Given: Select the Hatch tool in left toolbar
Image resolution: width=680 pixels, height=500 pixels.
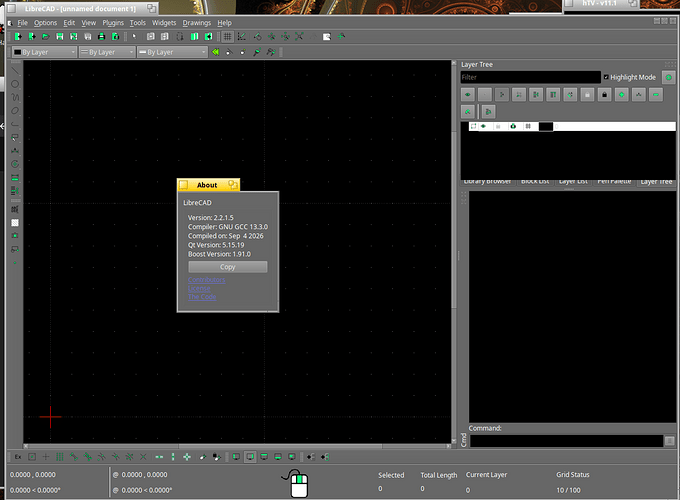Looking at the screenshot, I should click(15, 222).
